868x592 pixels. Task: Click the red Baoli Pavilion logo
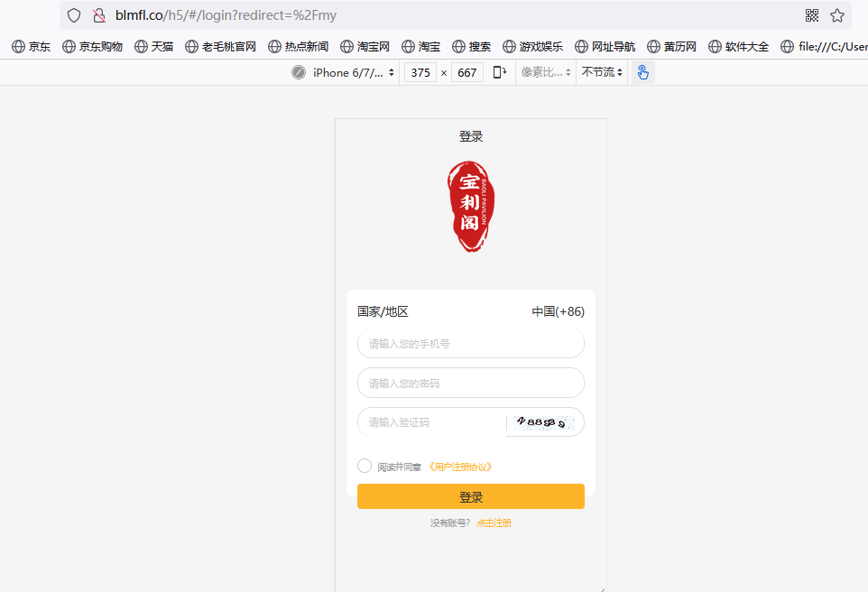pyautogui.click(x=471, y=207)
